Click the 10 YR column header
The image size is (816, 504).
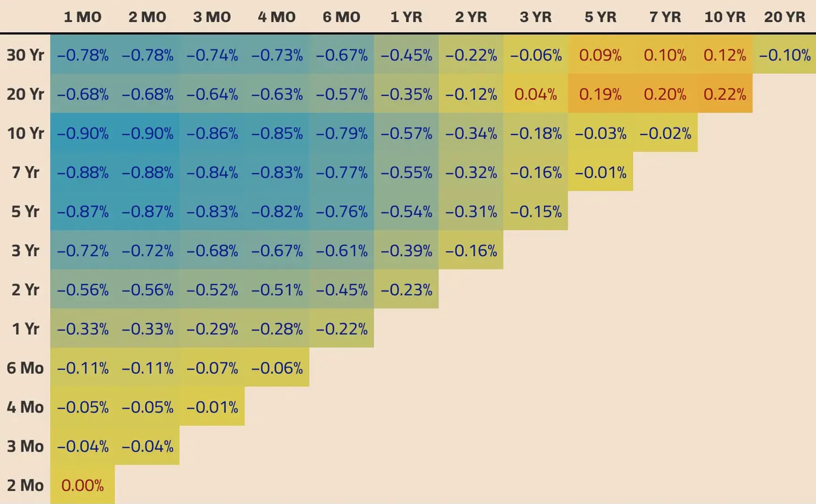click(725, 17)
